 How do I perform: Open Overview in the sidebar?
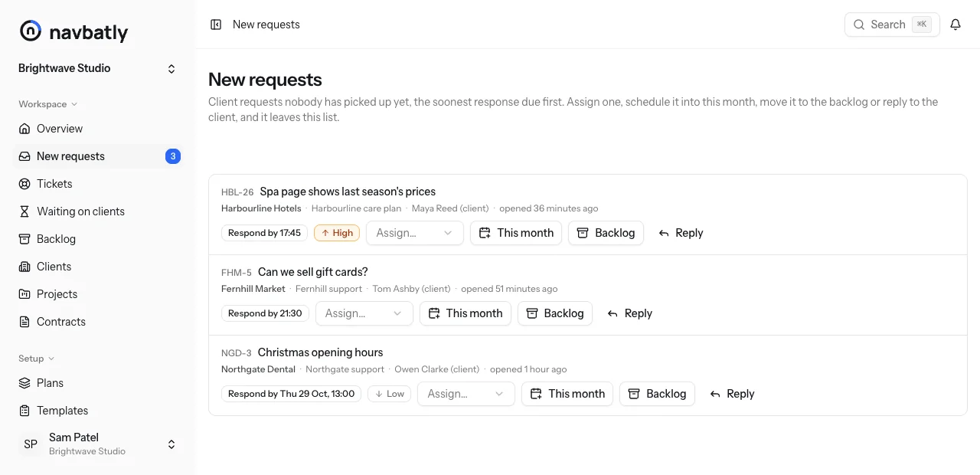98,129
